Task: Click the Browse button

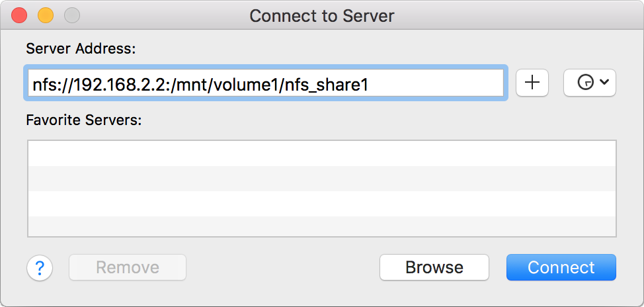Action: coord(434,267)
